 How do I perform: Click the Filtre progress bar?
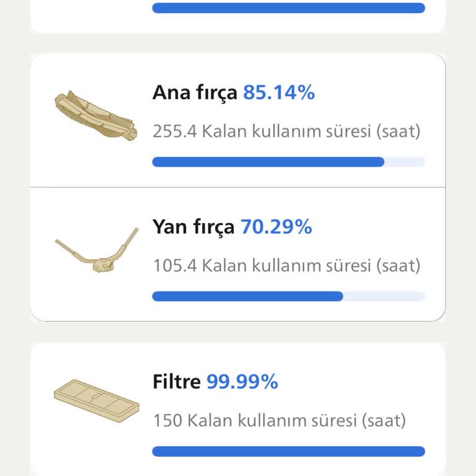pyautogui.click(x=288, y=451)
